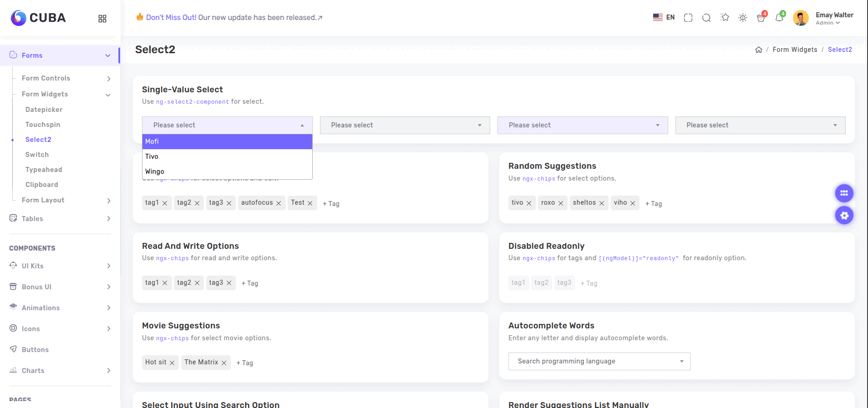
Task: Toggle dark mode with the sun icon
Action: tap(743, 18)
